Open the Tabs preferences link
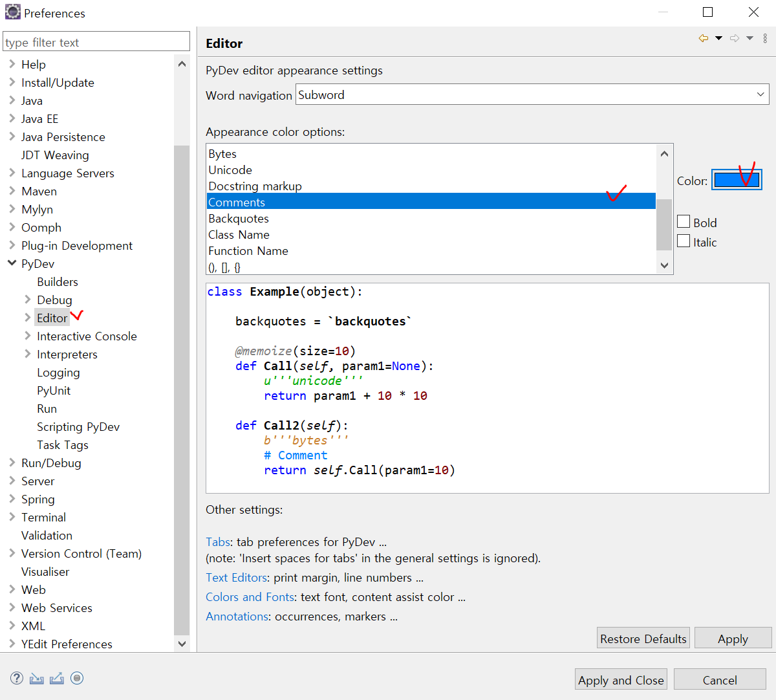The width and height of the screenshot is (776, 700). click(x=218, y=542)
